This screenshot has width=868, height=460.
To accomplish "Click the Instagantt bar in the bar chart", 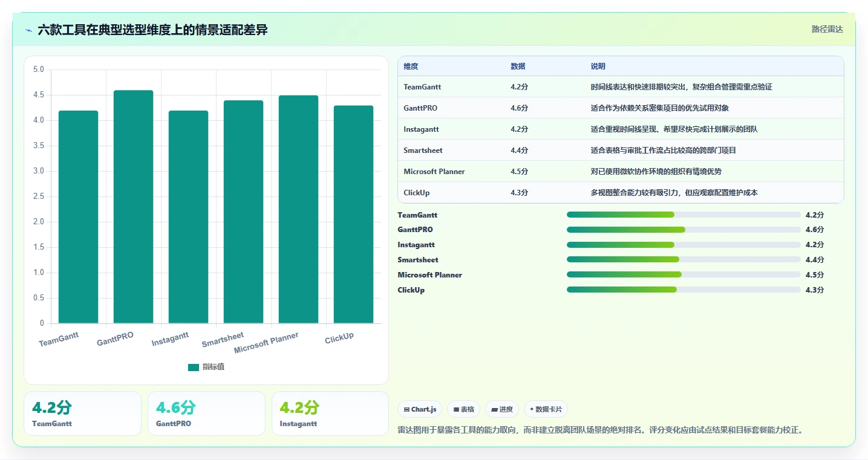I will pyautogui.click(x=188, y=217).
